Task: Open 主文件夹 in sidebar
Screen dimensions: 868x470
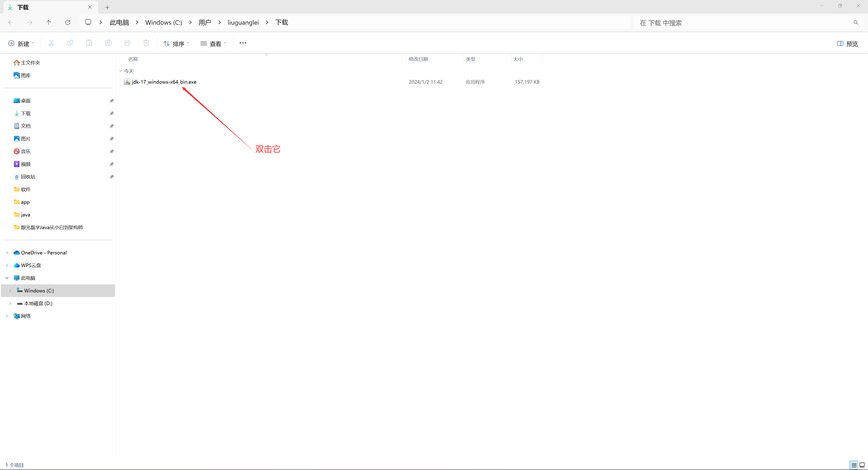Action: pyautogui.click(x=27, y=63)
